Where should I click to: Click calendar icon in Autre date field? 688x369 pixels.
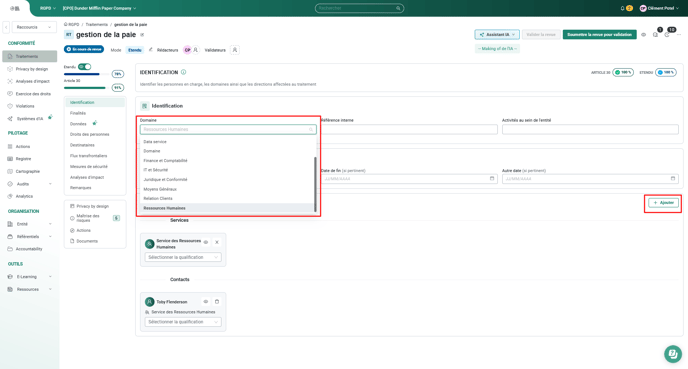pos(673,179)
